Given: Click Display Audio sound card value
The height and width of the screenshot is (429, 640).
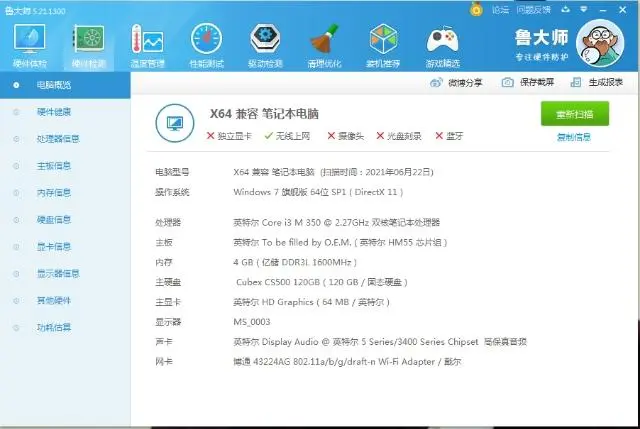Looking at the screenshot, I should coord(380,342).
